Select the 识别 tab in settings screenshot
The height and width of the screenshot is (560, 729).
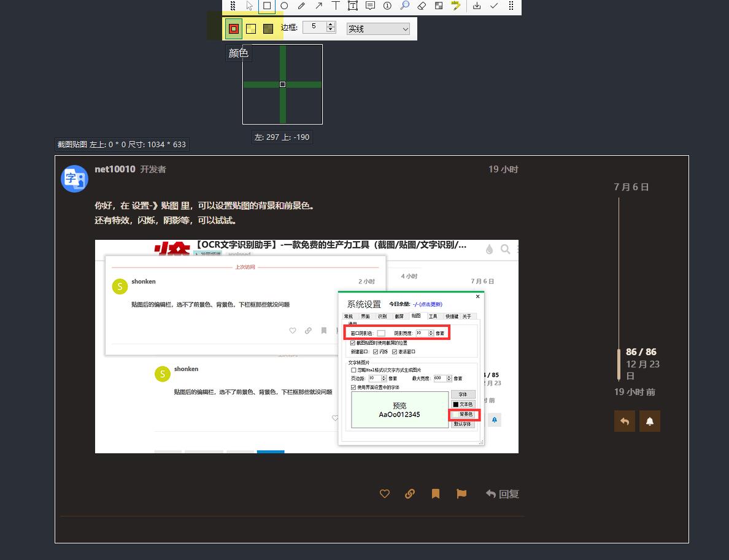(x=382, y=316)
